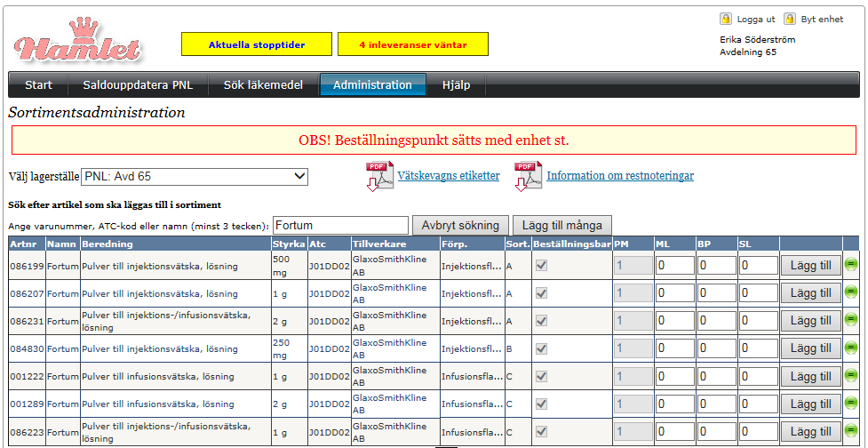
Task: Click BP field for article 001289
Action: [x=716, y=404]
